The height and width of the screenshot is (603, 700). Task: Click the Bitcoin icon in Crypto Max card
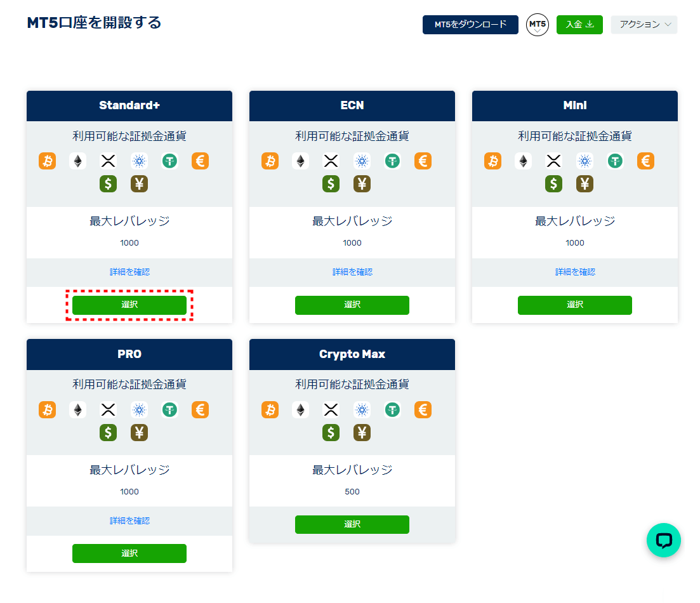pyautogui.click(x=270, y=409)
